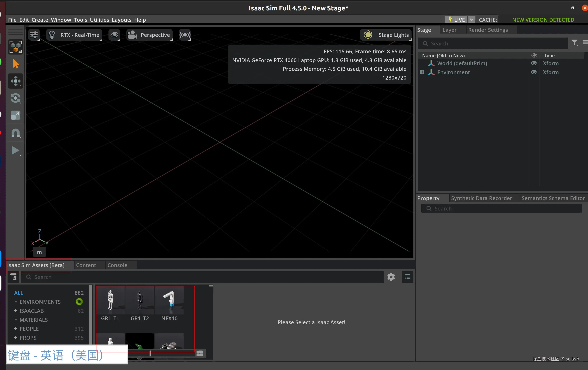Choose the Rotate tool
This screenshot has height=370, width=588.
[16, 98]
